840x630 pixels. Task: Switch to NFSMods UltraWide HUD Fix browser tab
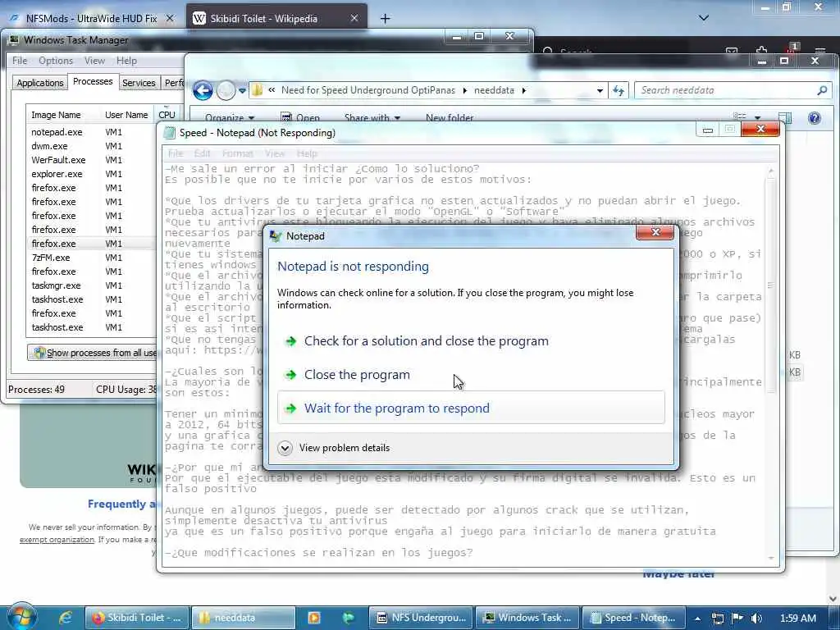(91, 19)
